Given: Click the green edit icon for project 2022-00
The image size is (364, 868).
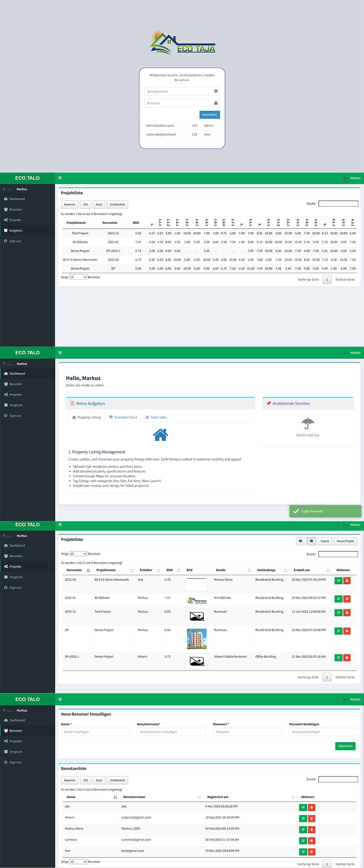Looking at the screenshot, I should click(x=338, y=581).
